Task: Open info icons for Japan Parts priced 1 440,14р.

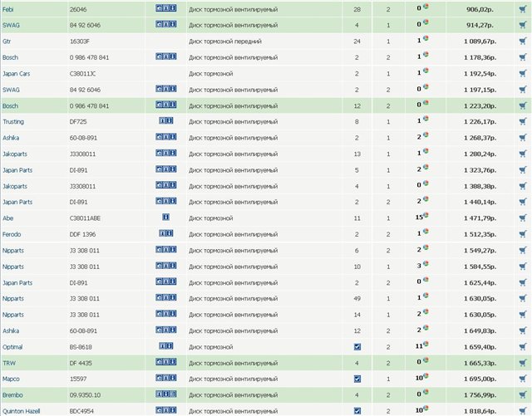Action: click(166, 201)
